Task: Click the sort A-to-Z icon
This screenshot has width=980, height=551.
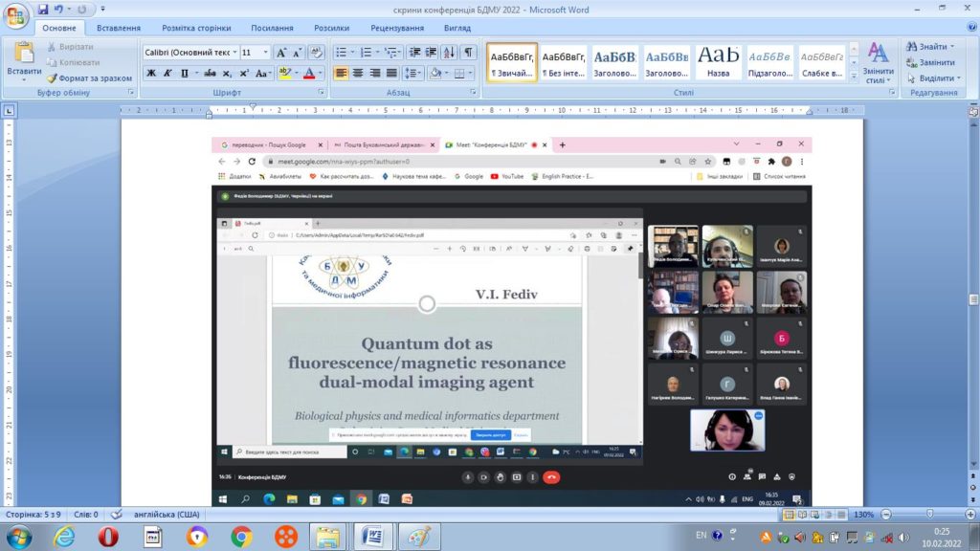Action: click(x=448, y=53)
